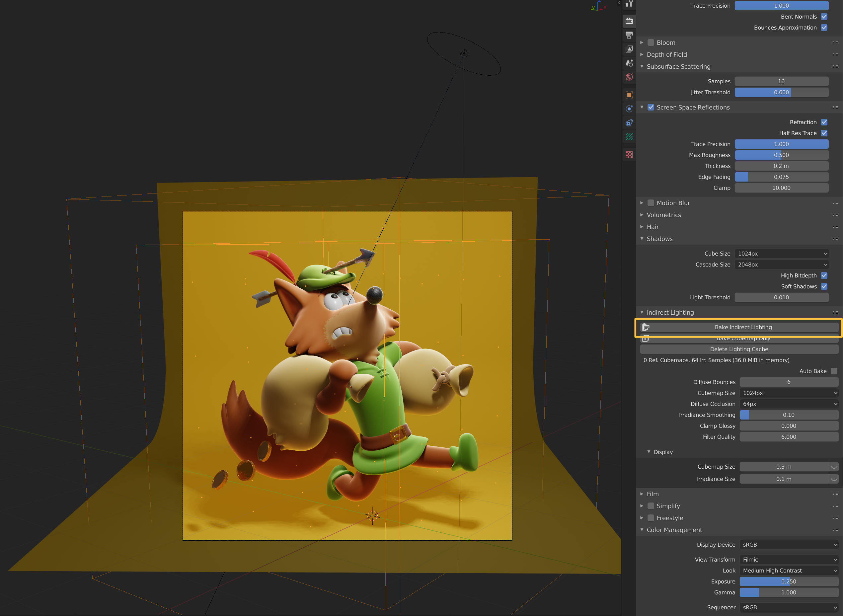Disable the Half Res Trace checkbox
This screenshot has height=616, width=843.
[x=824, y=133]
